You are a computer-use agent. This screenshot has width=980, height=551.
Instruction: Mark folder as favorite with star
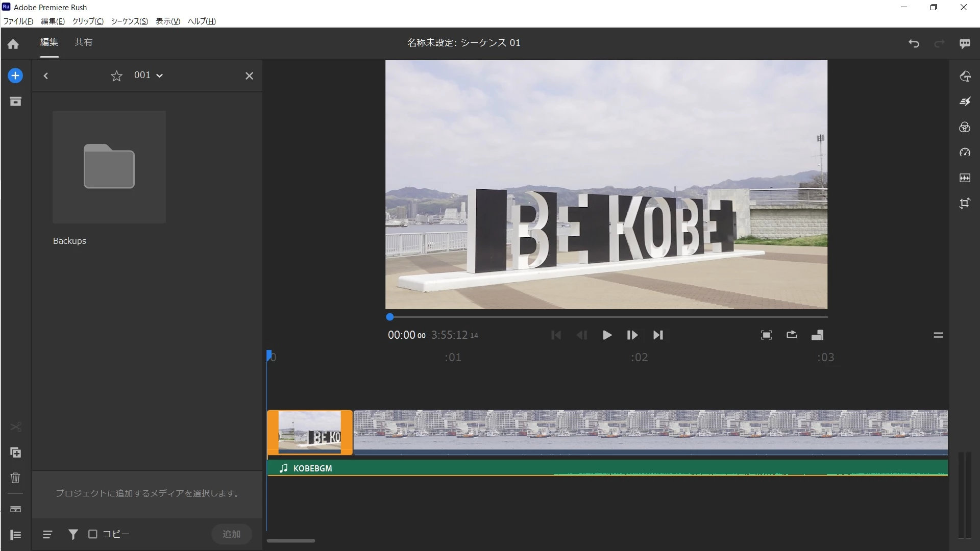point(116,76)
